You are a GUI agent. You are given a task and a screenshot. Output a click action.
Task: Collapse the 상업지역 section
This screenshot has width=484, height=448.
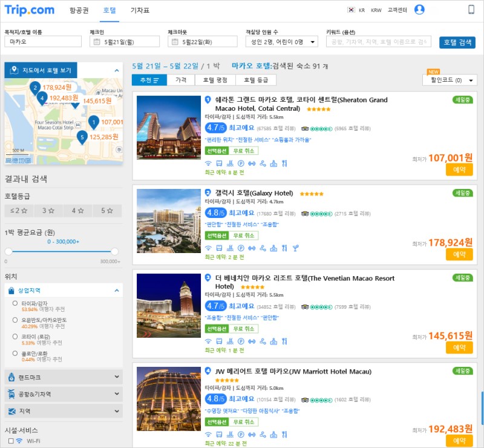coord(117,291)
